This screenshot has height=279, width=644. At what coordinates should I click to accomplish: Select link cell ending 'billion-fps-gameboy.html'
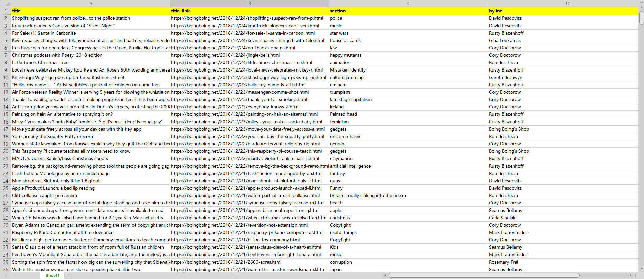pyautogui.click(x=250, y=240)
